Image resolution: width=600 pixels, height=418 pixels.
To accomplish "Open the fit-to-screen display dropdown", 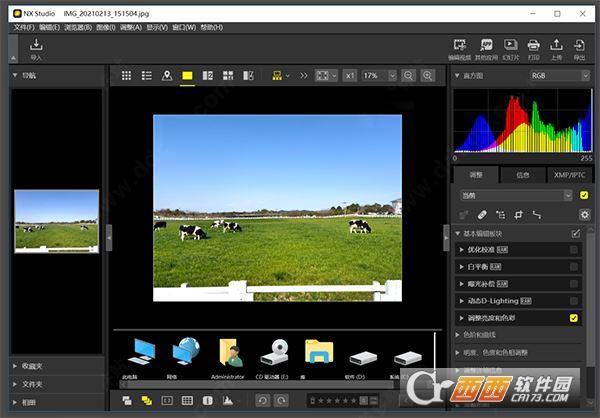I will [x=326, y=75].
